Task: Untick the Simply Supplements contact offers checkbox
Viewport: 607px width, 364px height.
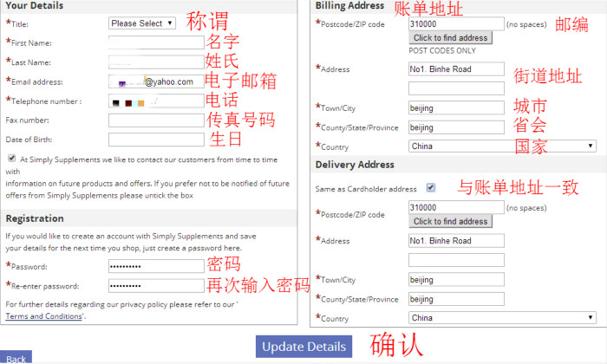Action: (x=11, y=159)
